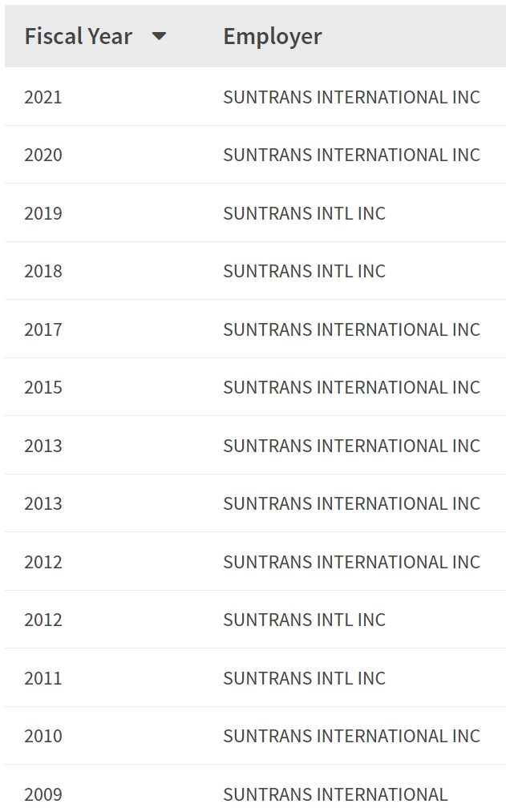
Task: Click SUNTRANS INTL INC in the 2011 row
Action: pyautogui.click(x=305, y=678)
